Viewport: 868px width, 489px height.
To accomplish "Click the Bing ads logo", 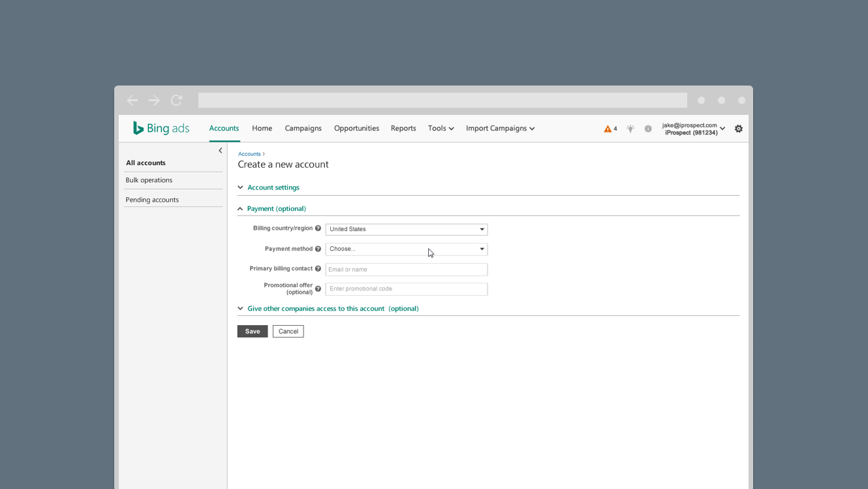I will 161,129.
